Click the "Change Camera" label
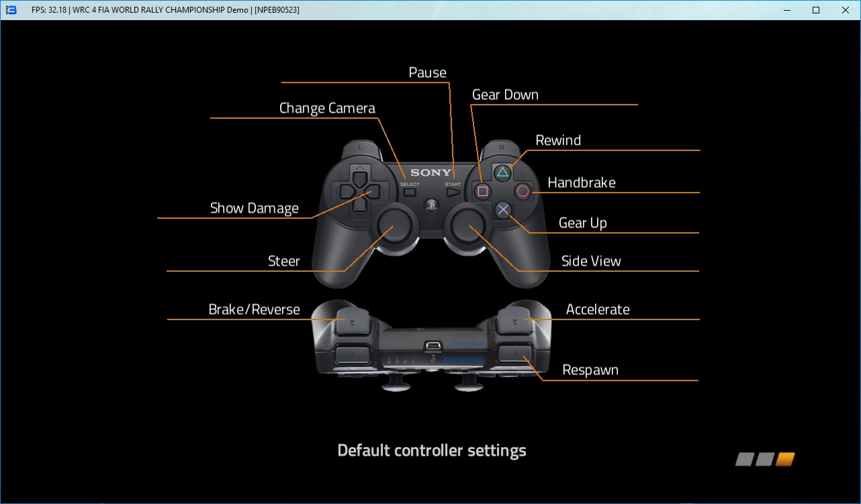The height and width of the screenshot is (504, 861). pyautogui.click(x=327, y=109)
